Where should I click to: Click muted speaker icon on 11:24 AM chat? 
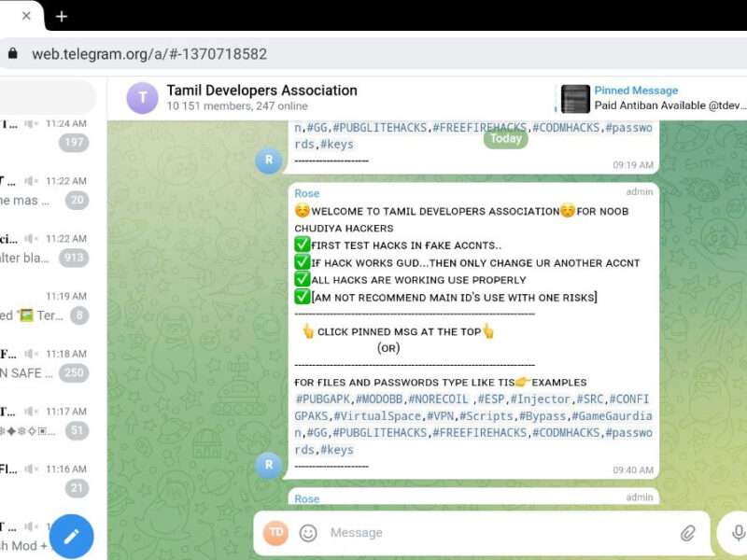click(31, 124)
